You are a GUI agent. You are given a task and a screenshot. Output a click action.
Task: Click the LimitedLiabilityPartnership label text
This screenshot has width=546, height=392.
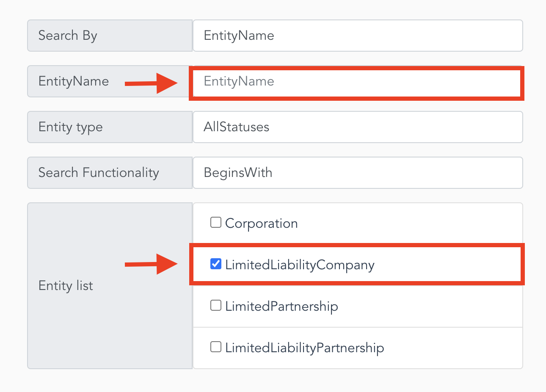coord(305,348)
